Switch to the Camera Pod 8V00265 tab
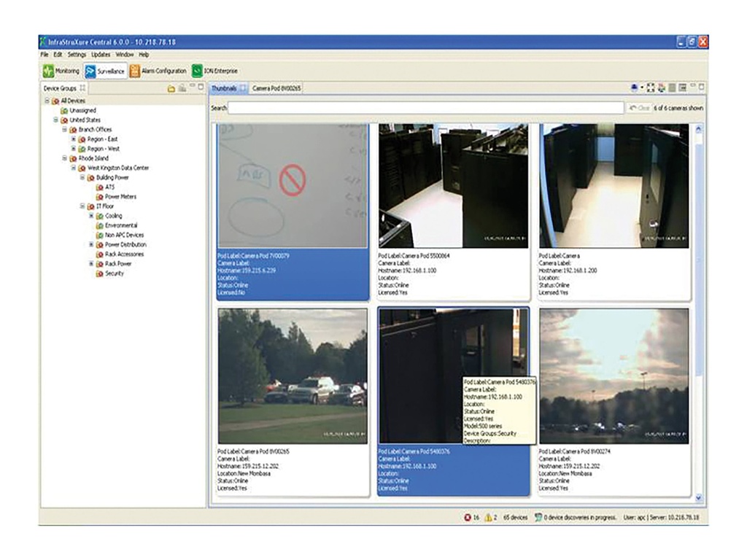 pyautogui.click(x=276, y=88)
